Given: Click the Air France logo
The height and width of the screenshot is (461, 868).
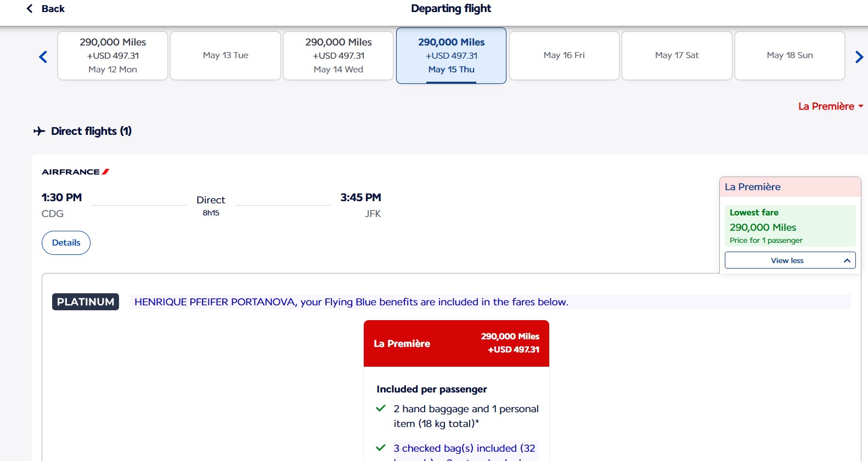Looking at the screenshot, I should pos(76,172).
